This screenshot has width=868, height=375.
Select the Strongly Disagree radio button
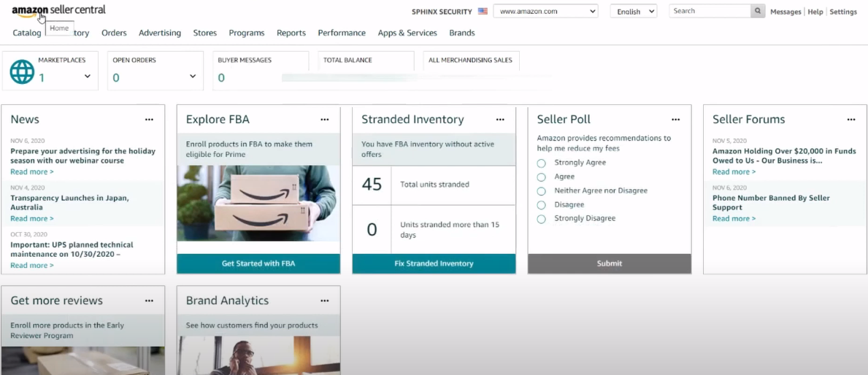click(541, 219)
